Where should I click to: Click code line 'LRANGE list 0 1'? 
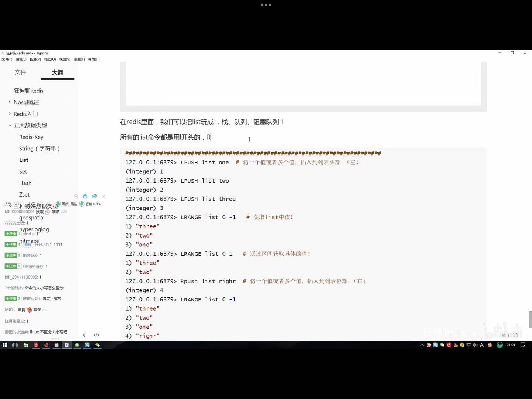(x=207, y=254)
